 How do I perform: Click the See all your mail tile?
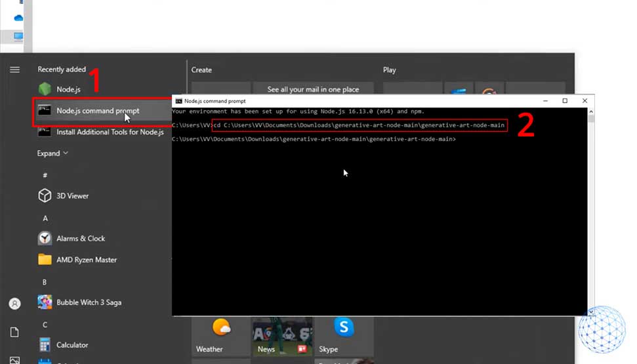[313, 89]
